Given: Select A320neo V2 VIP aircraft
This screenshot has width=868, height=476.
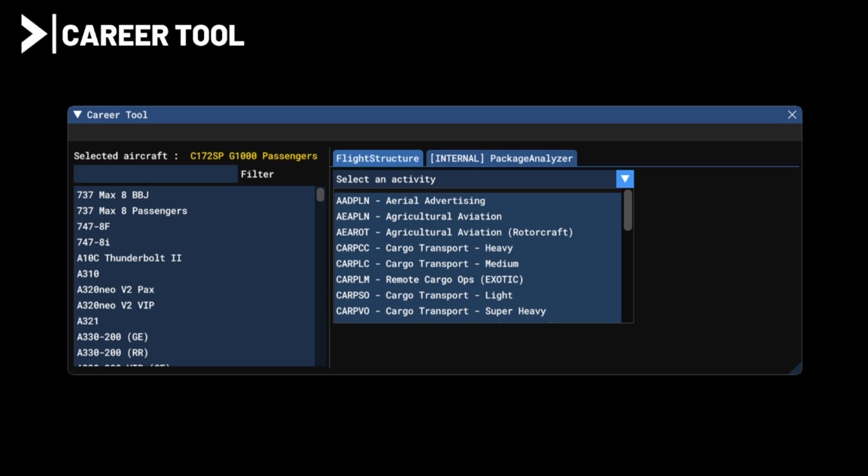Looking at the screenshot, I should [115, 306].
